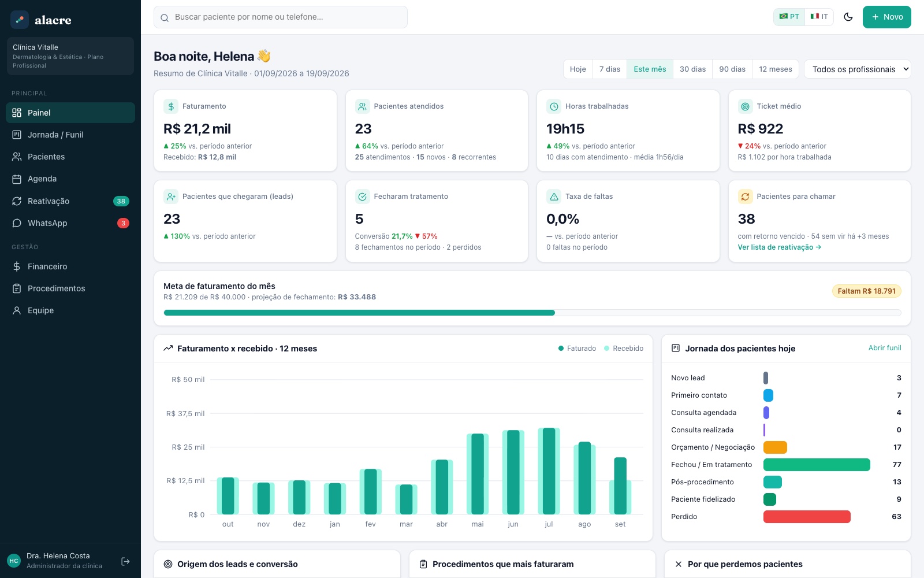Select the 12 meses period filter
Screen dimensions: 924x578
pyautogui.click(x=776, y=69)
